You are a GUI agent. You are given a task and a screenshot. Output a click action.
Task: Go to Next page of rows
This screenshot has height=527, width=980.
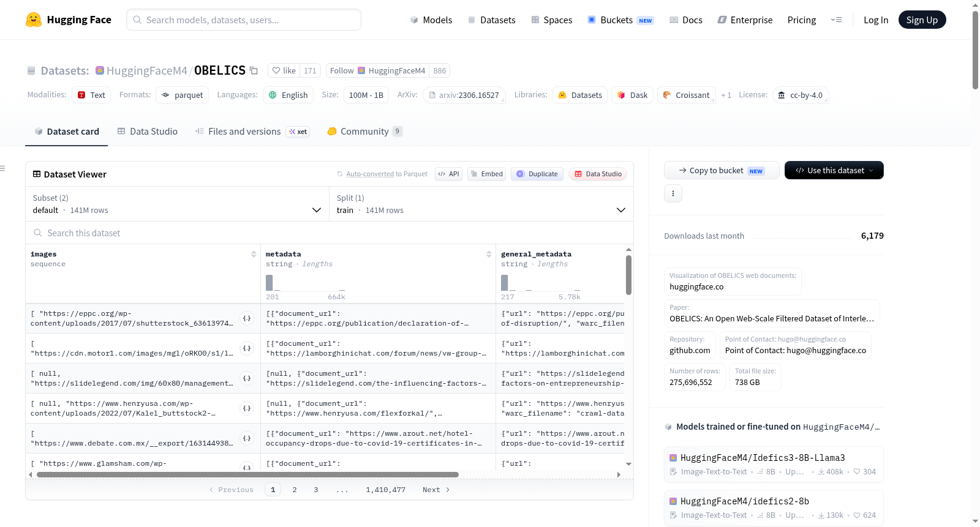[436, 490]
